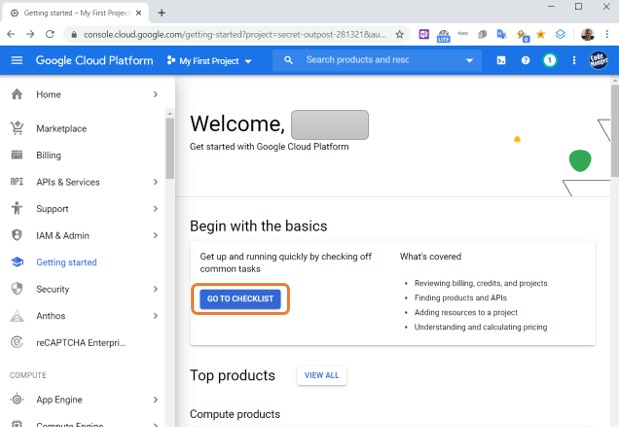Expand the Support submenu arrow

point(156,208)
